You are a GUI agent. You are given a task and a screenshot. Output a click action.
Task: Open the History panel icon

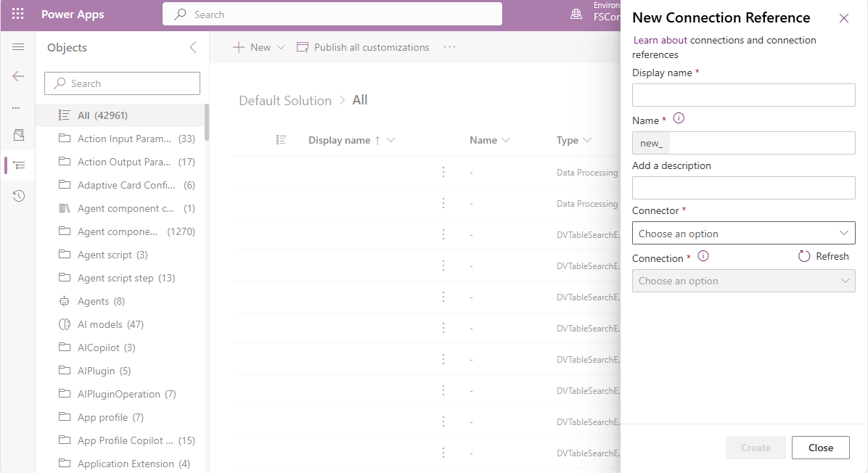click(16, 195)
